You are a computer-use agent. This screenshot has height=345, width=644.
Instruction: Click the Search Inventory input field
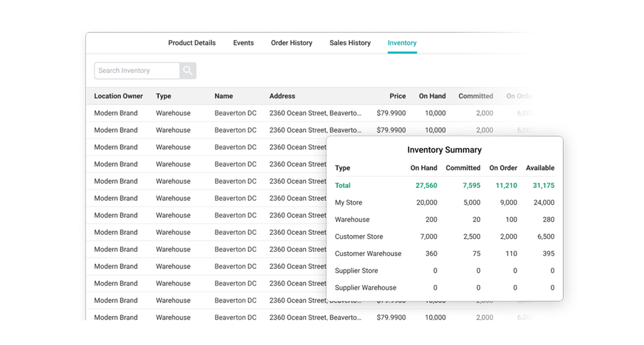point(137,71)
